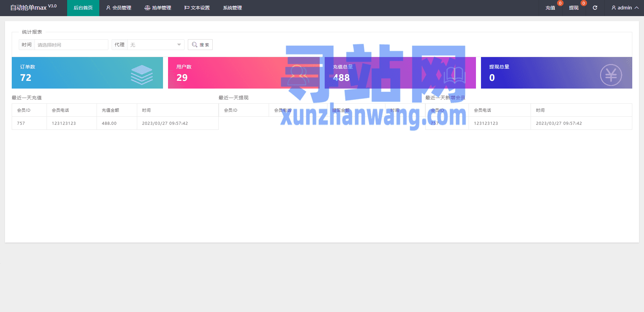The width and height of the screenshot is (644, 312).
Task: Click 123123123 in 最近一天新增会员 table
Action: coord(486,123)
